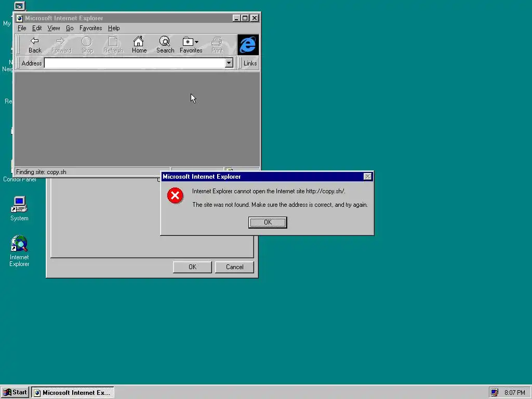The height and width of the screenshot is (399, 532).
Task: Click the browser window title bar icon
Action: (x=20, y=18)
